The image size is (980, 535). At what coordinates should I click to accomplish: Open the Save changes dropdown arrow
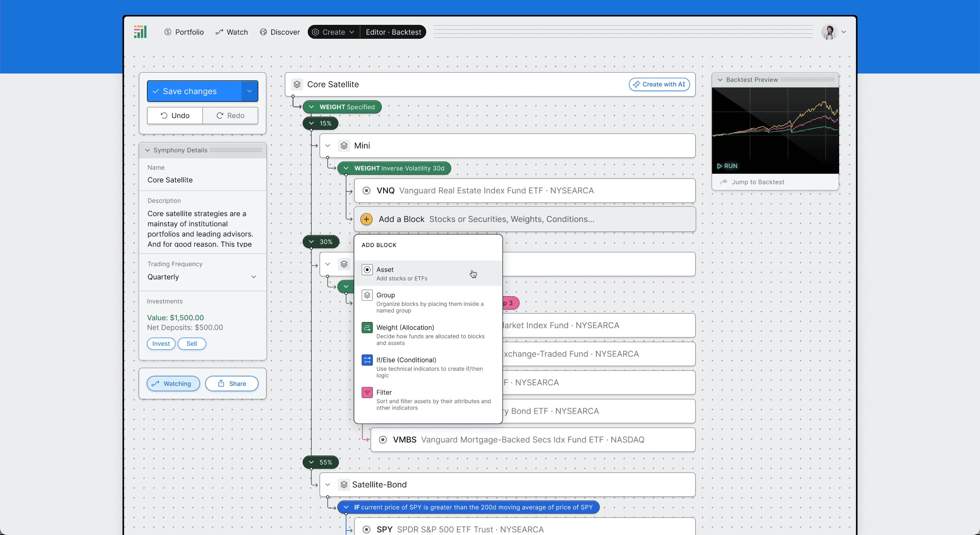[249, 91]
